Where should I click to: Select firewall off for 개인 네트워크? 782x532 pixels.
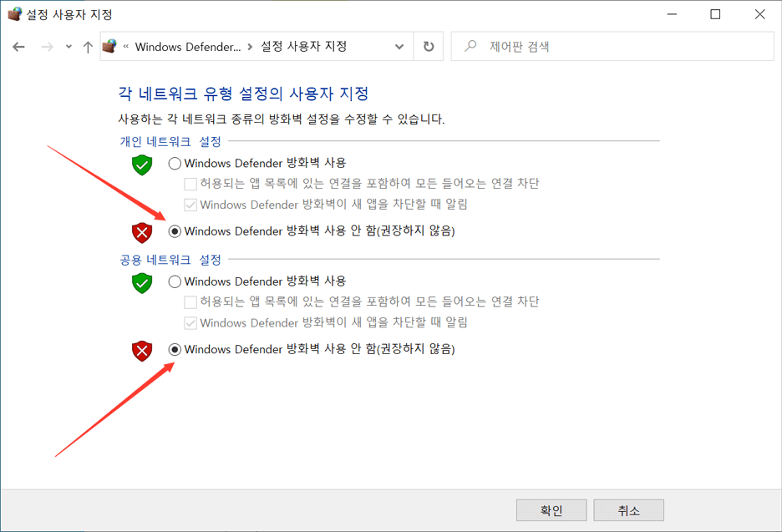tap(175, 231)
